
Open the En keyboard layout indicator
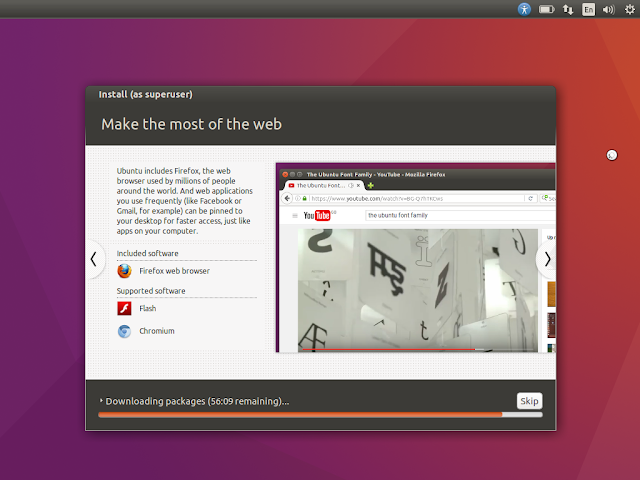tap(588, 9)
